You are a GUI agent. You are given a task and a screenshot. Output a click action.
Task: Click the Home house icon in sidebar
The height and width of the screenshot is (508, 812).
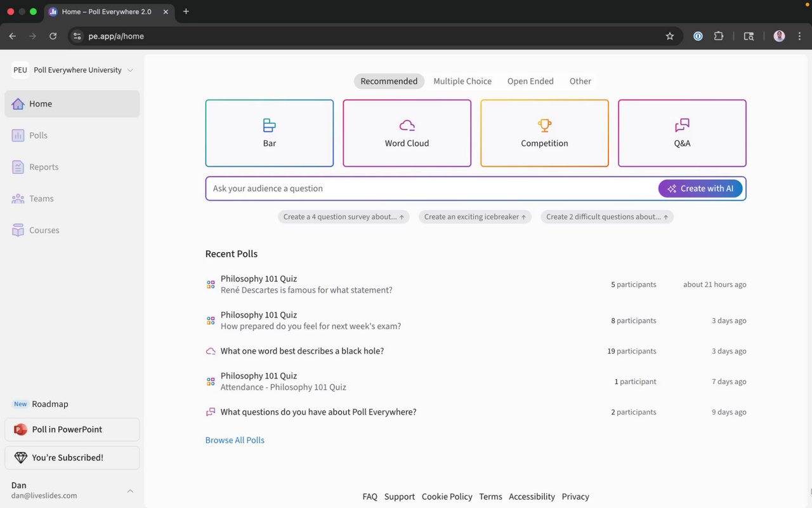tap(18, 104)
